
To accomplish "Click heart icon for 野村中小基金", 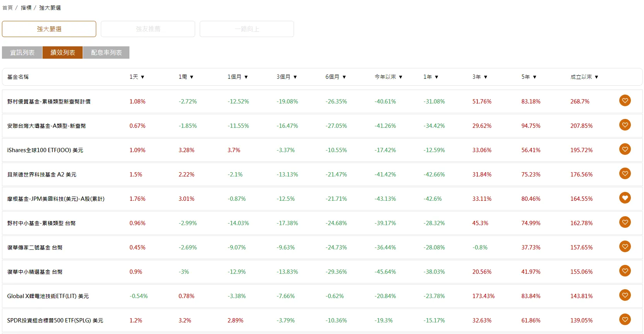I will click(625, 222).
